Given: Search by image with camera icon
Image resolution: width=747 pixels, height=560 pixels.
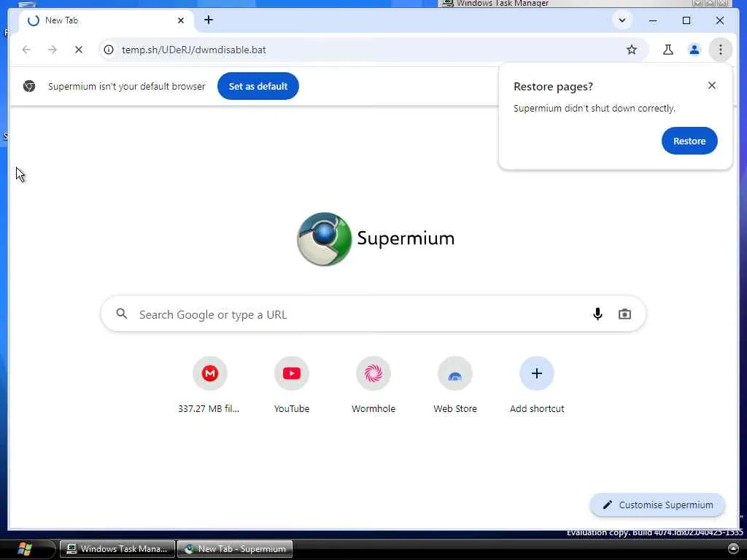Looking at the screenshot, I should click(x=624, y=314).
